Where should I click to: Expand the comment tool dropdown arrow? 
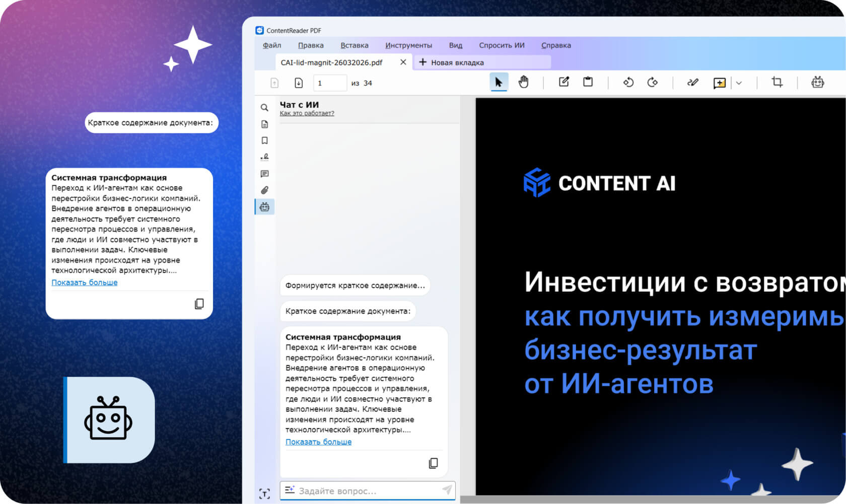click(x=739, y=83)
